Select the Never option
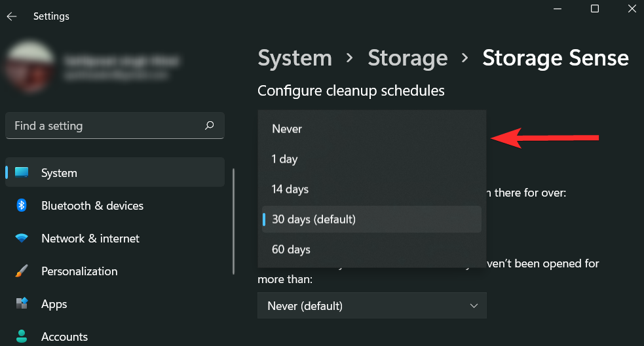The width and height of the screenshot is (644, 346). click(x=287, y=129)
